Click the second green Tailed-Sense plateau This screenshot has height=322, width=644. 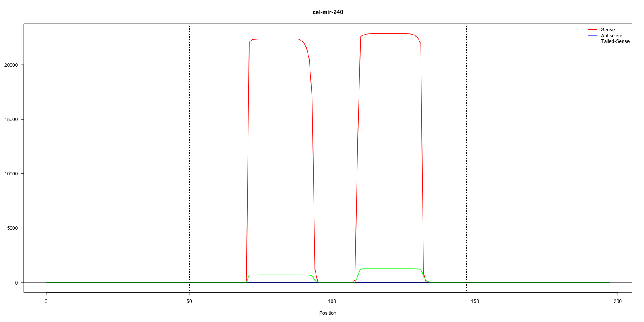click(x=388, y=269)
